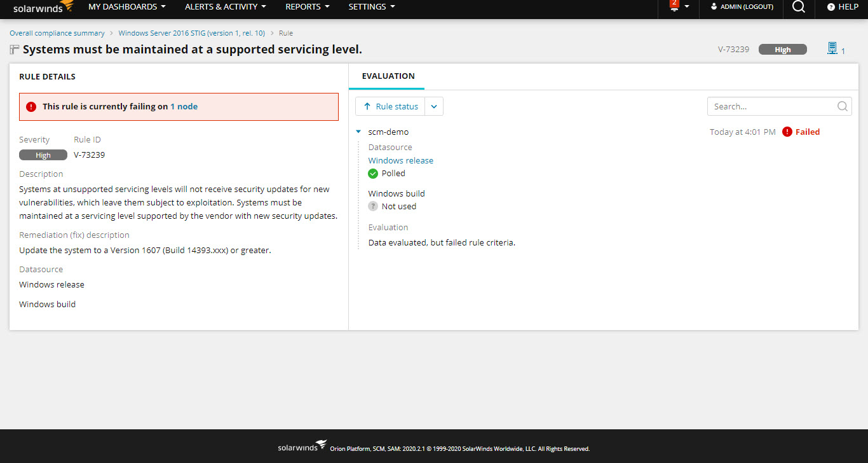
Task: Click the High severity badge in header
Action: pos(783,50)
